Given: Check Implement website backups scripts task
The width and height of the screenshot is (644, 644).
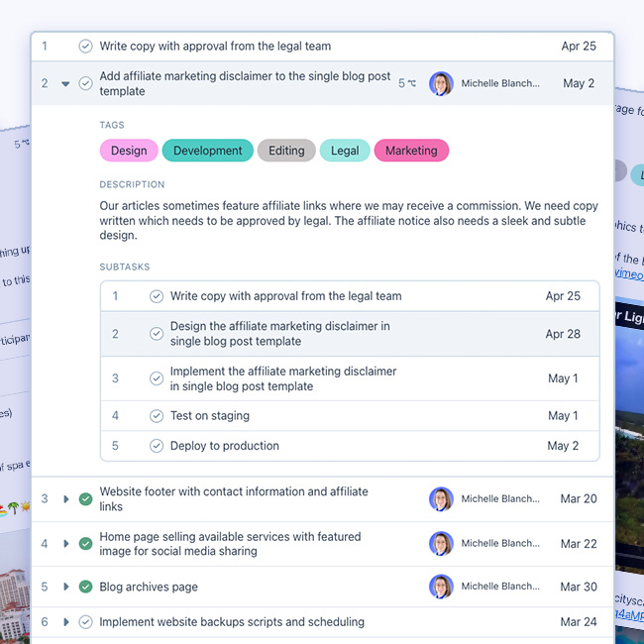Looking at the screenshot, I should click(85, 622).
